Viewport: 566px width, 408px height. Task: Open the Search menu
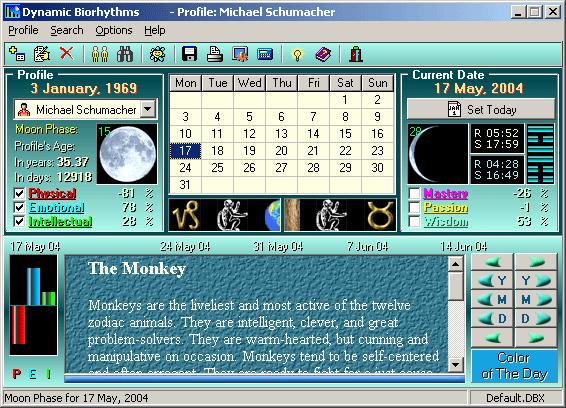67,30
